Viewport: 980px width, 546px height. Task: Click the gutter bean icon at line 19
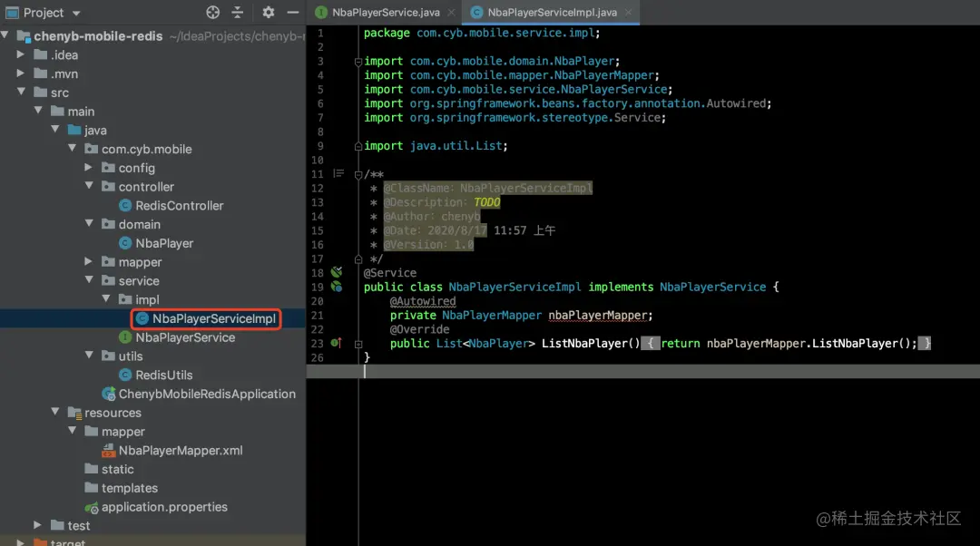point(337,287)
